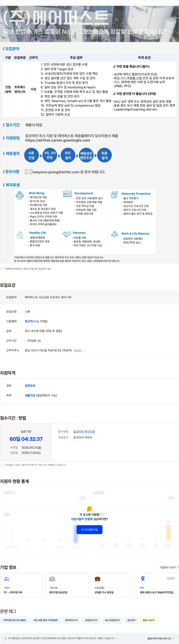The height and width of the screenshot is (644, 179).
Task: Select the 가족친화인증기업 채용관 tag
Action: click(15, 620)
